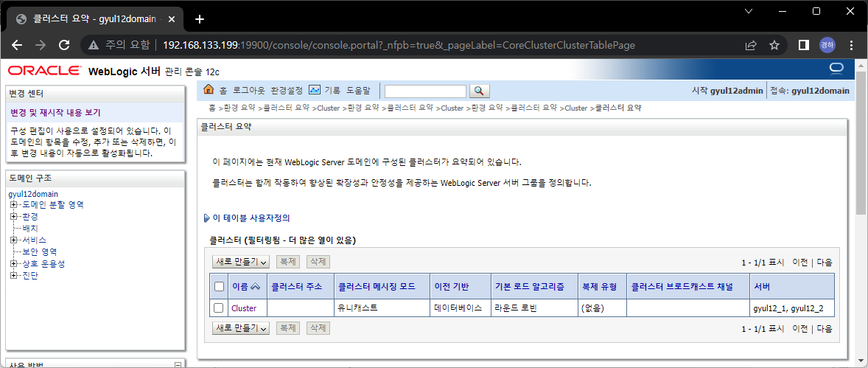Click the page vertical scrollbar thumb
This screenshot has width=868, height=368.
click(861, 142)
